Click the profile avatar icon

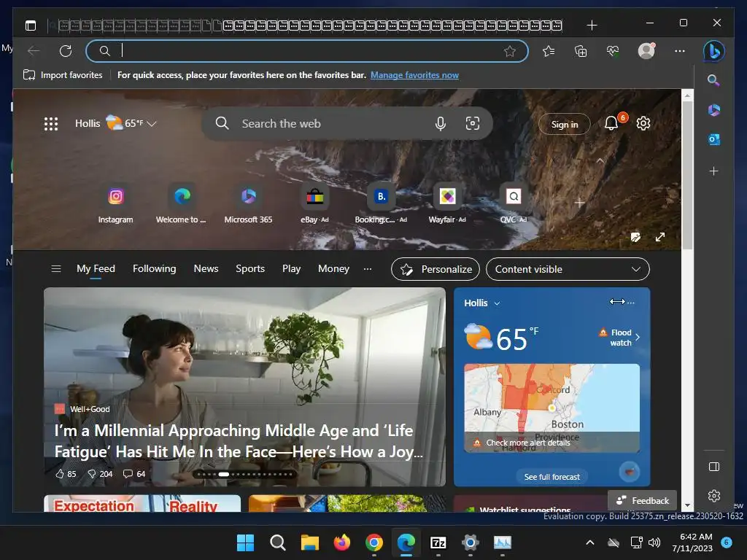646,50
